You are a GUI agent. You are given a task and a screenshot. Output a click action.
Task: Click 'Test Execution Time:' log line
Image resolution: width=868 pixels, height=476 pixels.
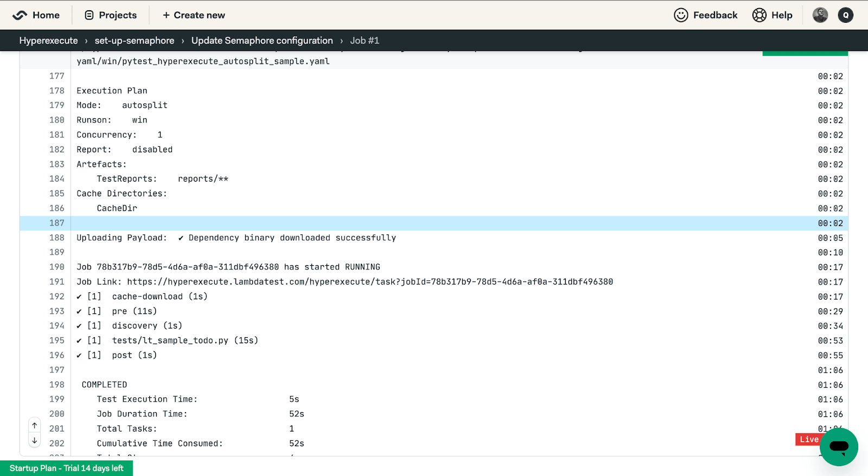(x=198, y=399)
